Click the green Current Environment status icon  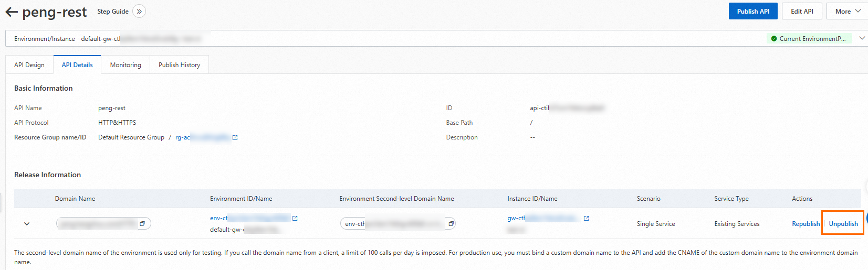tap(773, 39)
